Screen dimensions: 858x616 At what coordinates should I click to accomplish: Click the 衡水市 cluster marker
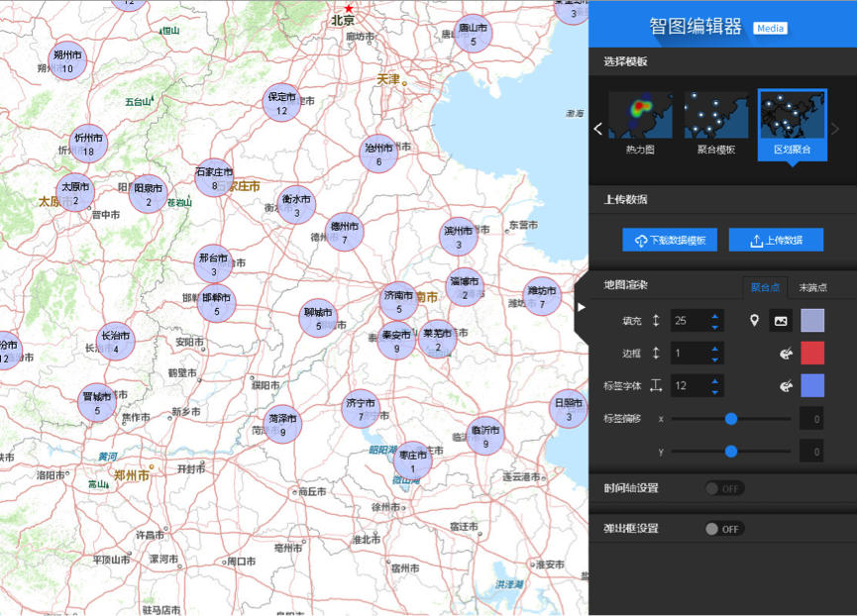click(296, 205)
